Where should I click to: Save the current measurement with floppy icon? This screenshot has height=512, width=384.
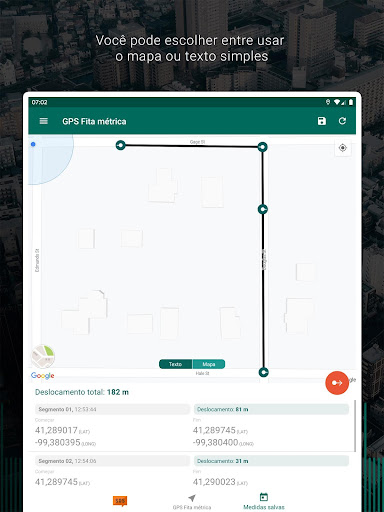(322, 121)
